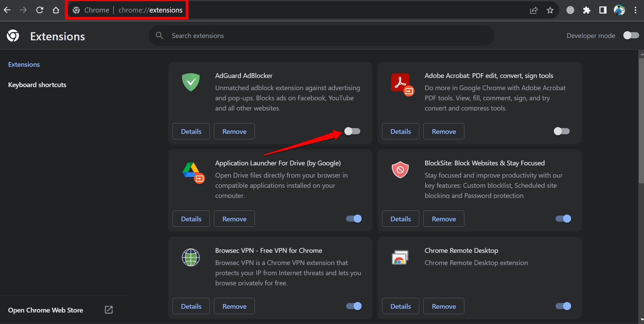Enable the AdGuard AdBlocker extension
This screenshot has height=324, width=644.
coord(353,131)
